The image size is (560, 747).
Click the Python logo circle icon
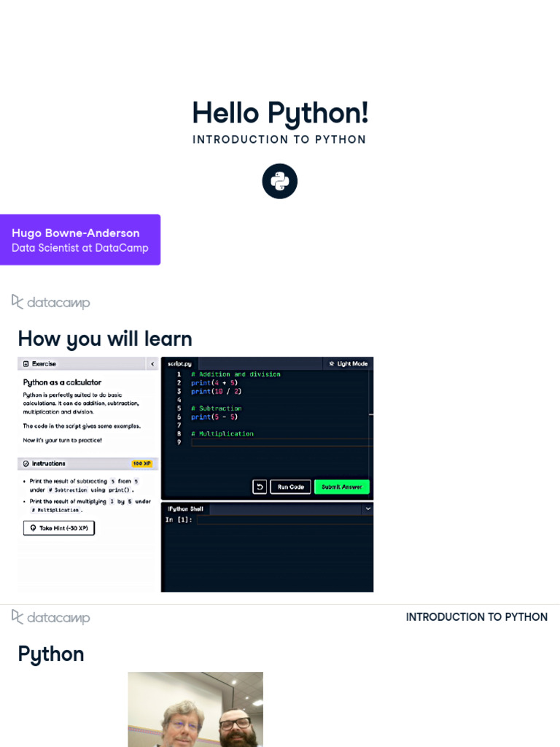coord(279,181)
